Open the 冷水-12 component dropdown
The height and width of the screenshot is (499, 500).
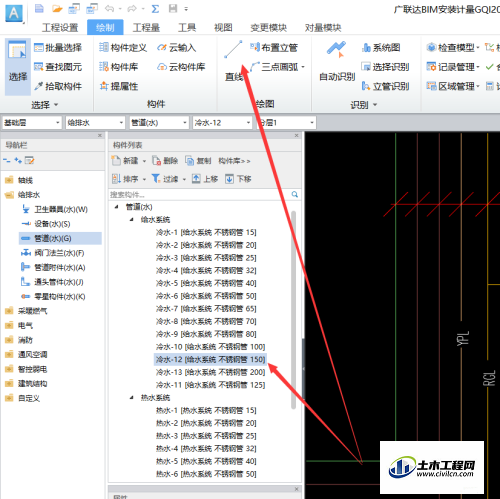[x=222, y=123]
